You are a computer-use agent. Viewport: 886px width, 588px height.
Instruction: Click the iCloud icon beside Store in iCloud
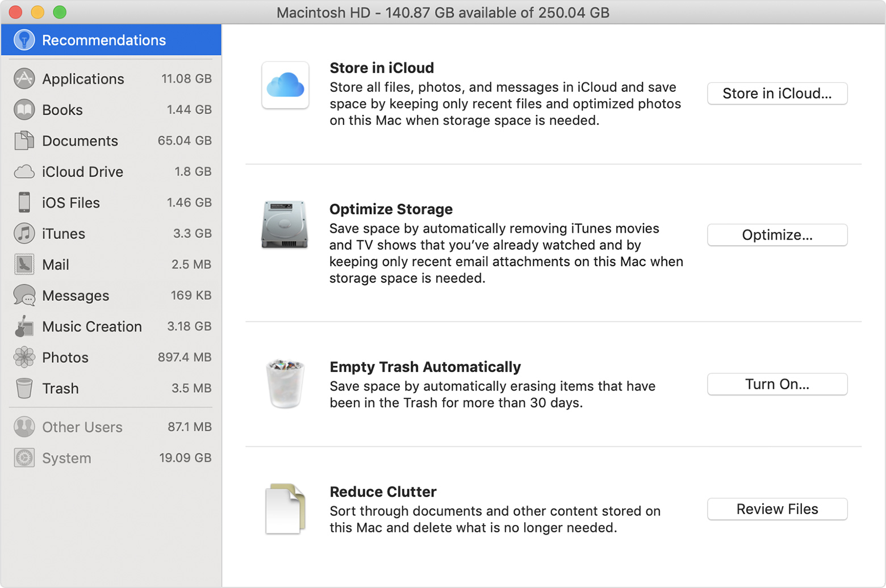pos(285,85)
